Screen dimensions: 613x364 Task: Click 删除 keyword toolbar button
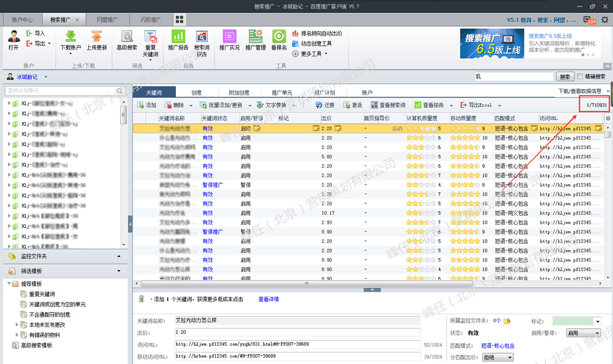tap(174, 105)
